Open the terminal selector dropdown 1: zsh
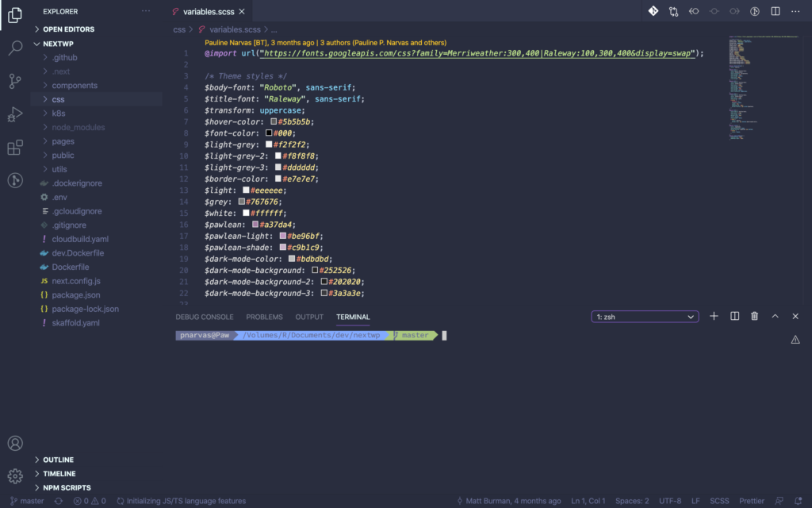The height and width of the screenshot is (508, 812). coord(645,316)
